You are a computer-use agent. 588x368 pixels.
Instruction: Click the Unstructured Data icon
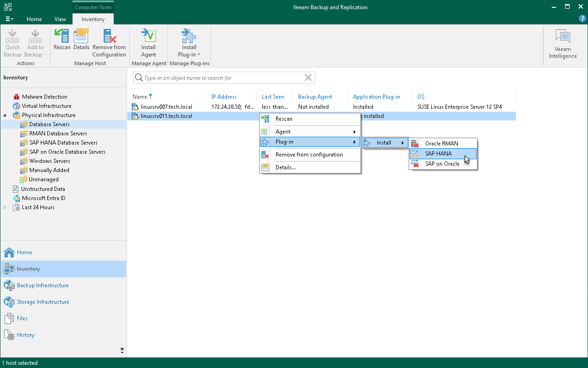pyautogui.click(x=17, y=189)
